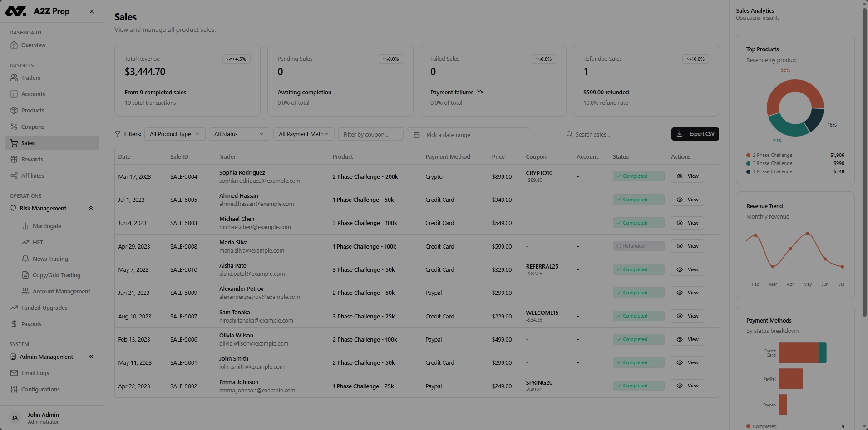The width and height of the screenshot is (868, 430).
Task: Open the All Status filter dropdown
Action: pos(239,134)
